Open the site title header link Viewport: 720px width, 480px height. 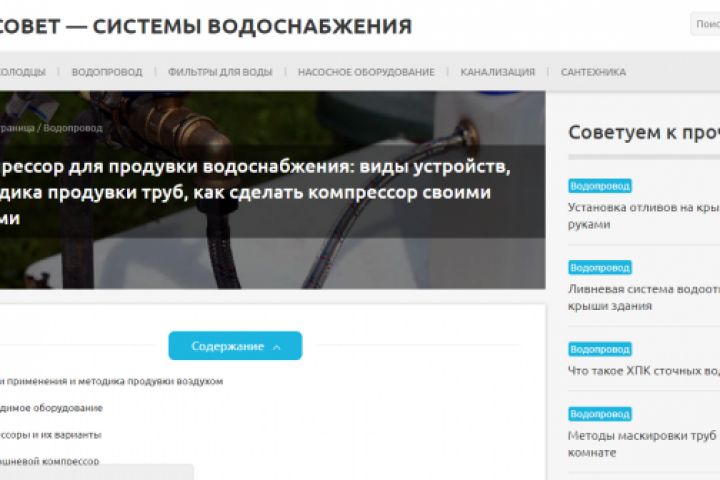coord(206,26)
